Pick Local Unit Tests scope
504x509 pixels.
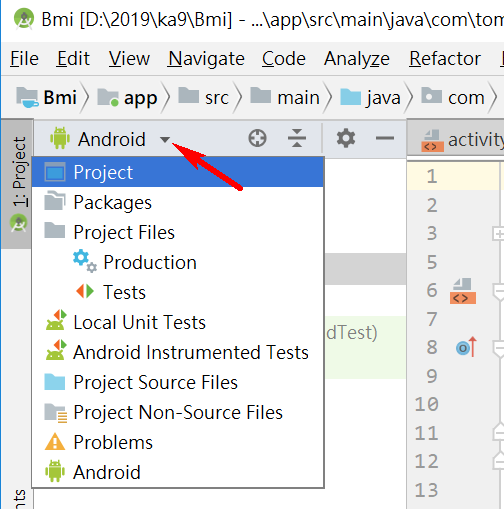[x=178, y=322]
